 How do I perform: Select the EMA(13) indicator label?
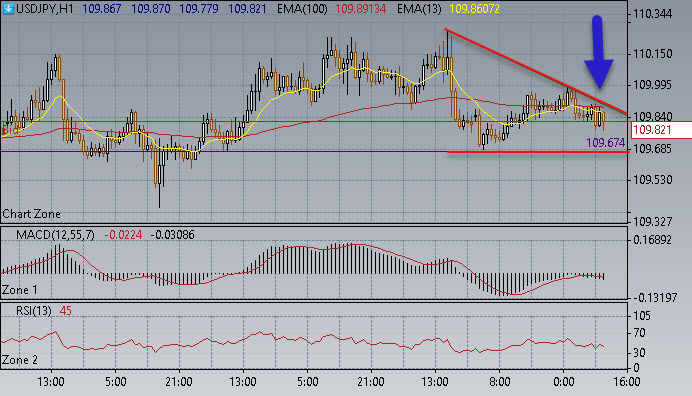[x=419, y=8]
